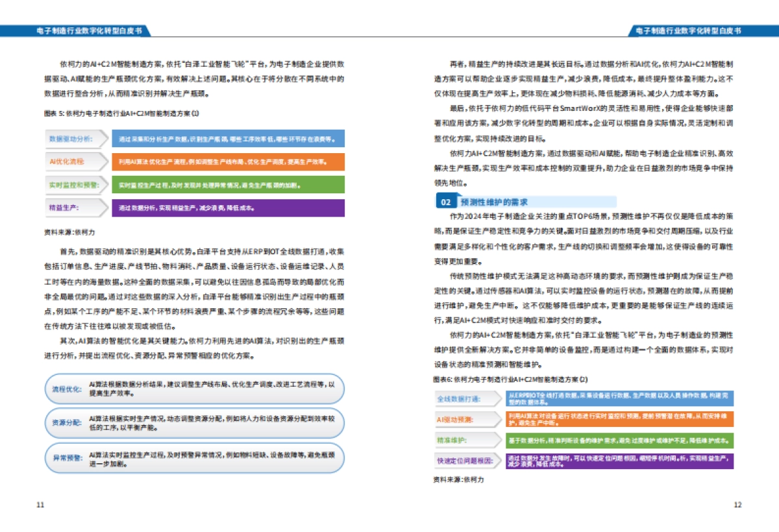Viewport: 779px width, 532px height.
Task: Select the orange "AI驱动预测" label
Action: 457,419
